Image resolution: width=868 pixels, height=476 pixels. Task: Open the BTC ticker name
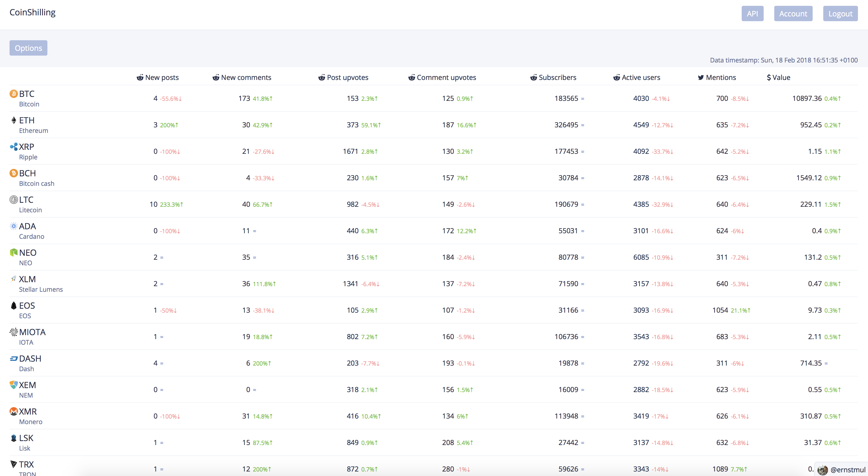27,94
